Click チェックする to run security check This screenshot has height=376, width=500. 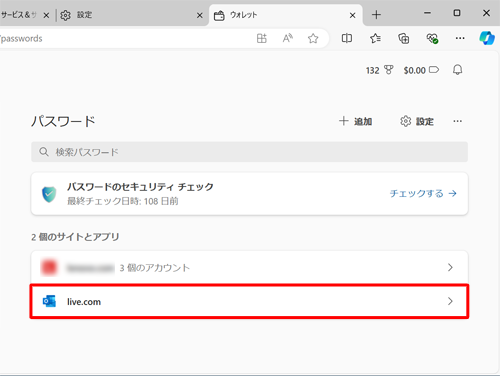pos(423,193)
